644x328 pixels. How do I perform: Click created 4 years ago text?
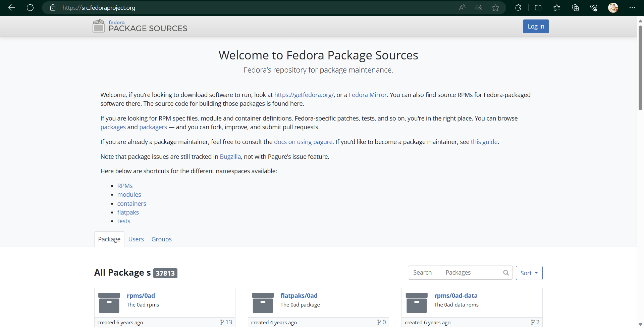274,323
